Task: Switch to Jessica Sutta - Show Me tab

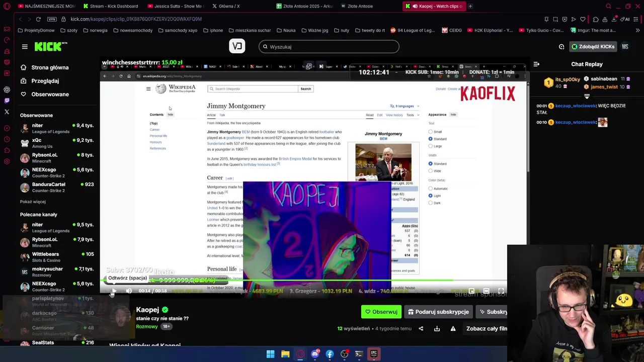Action: pyautogui.click(x=175, y=6)
